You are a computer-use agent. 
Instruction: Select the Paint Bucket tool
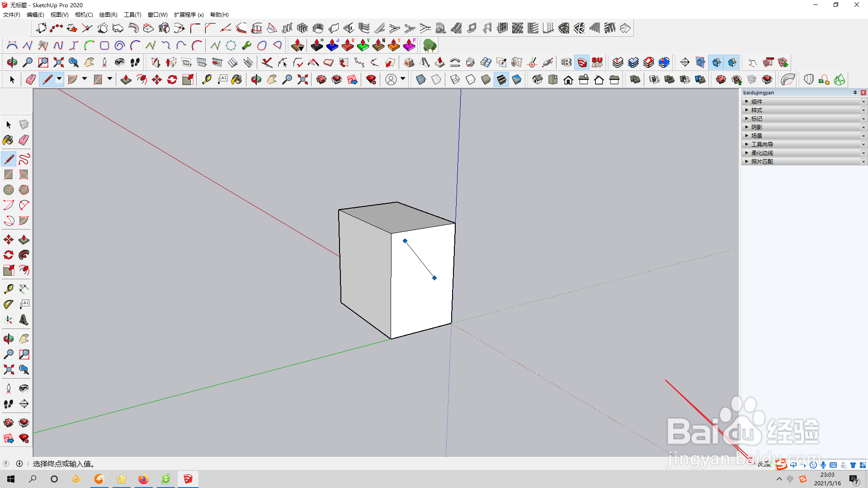8,140
